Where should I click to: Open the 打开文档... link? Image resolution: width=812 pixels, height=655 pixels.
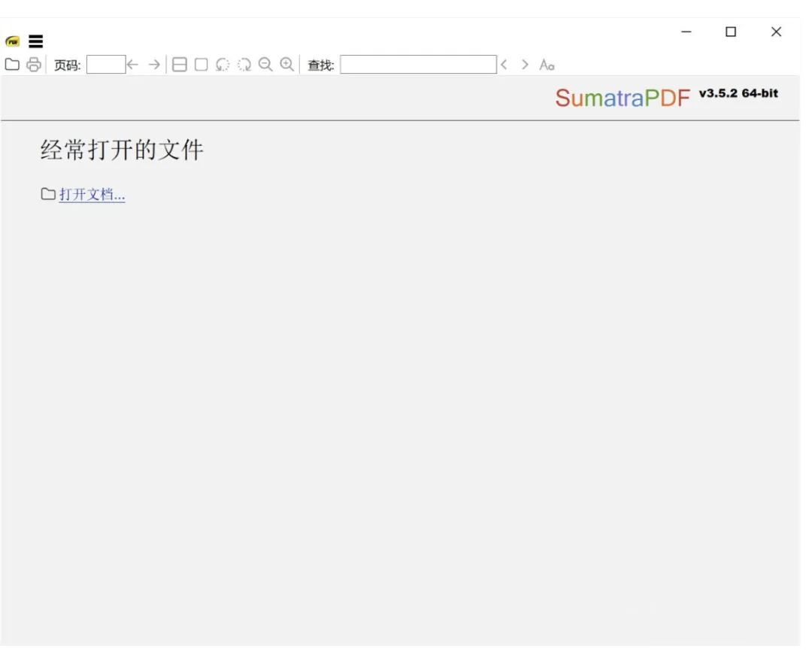click(x=92, y=195)
